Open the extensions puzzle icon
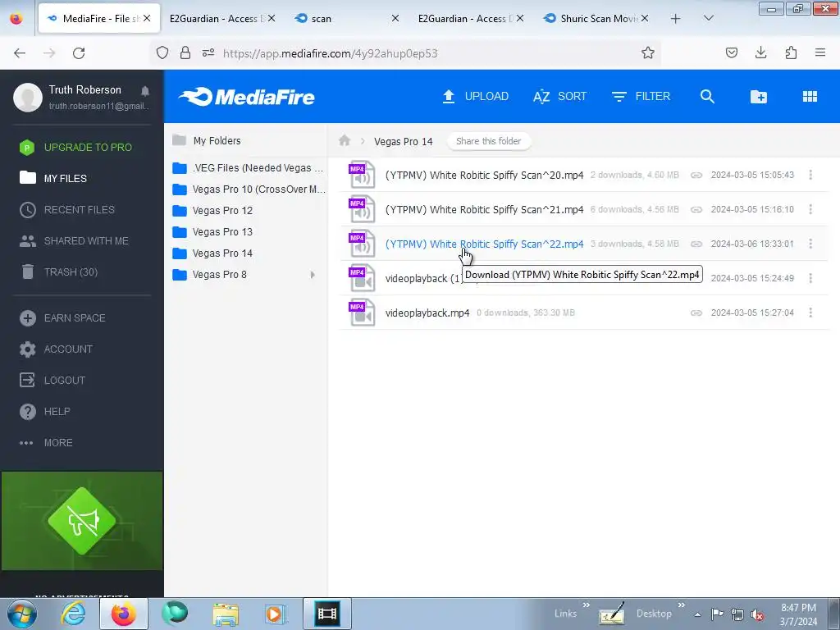 (x=791, y=52)
